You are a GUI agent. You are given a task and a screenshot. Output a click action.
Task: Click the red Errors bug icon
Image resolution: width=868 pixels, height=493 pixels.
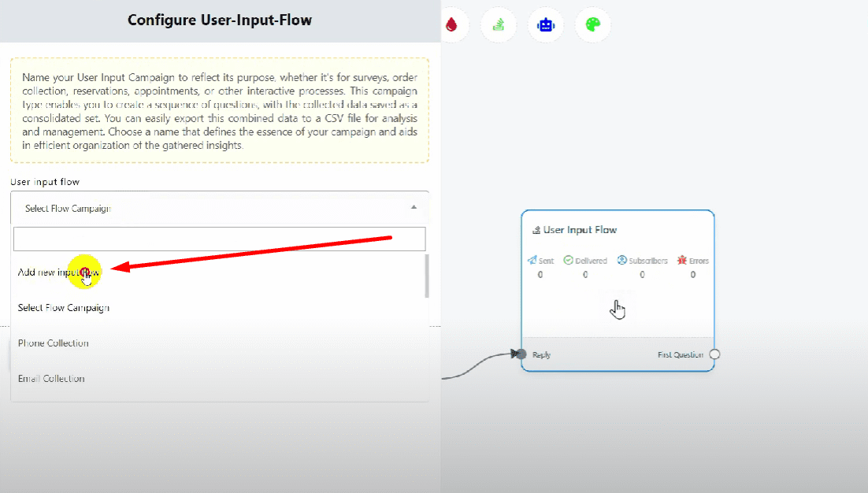click(x=682, y=260)
